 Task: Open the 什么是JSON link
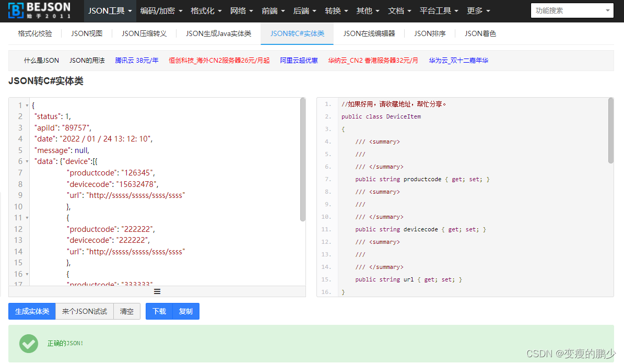[x=41, y=61]
